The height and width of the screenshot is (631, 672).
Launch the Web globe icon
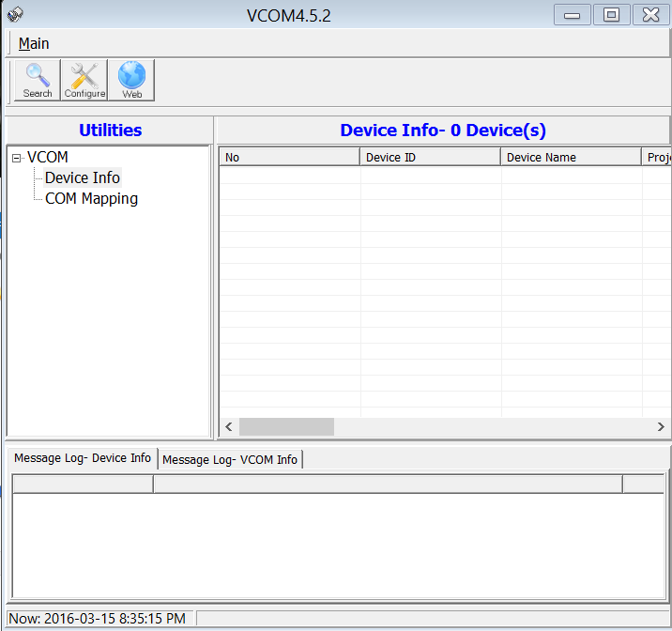(x=131, y=80)
